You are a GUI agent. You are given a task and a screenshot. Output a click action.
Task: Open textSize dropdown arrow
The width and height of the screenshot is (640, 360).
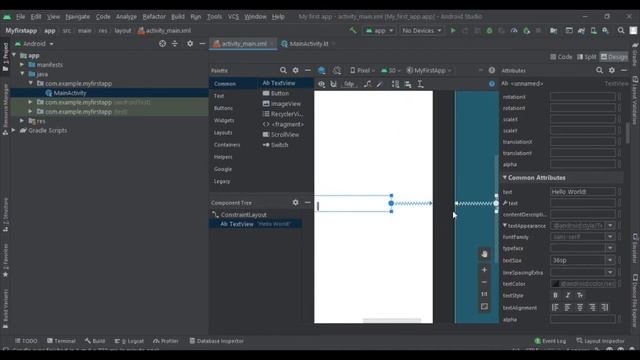coord(610,260)
